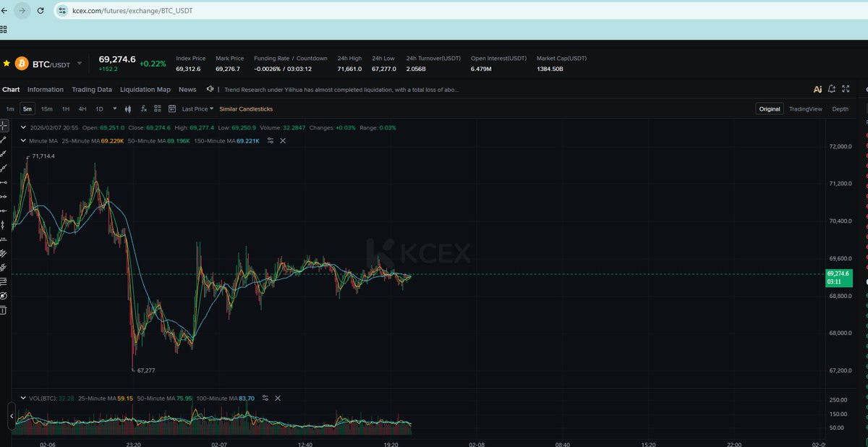Screen dimensions: 868x447
Task: Click browser back arrow
Action: pos(5,11)
